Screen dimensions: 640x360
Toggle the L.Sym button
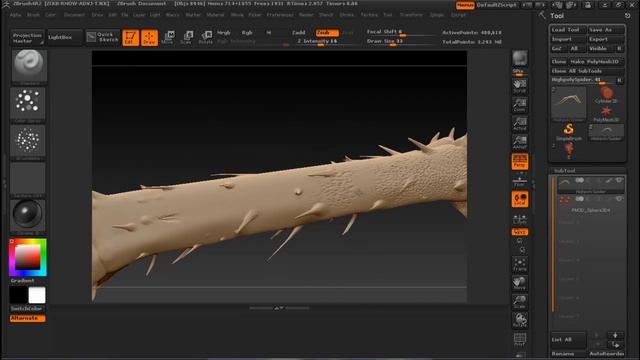(x=520, y=219)
